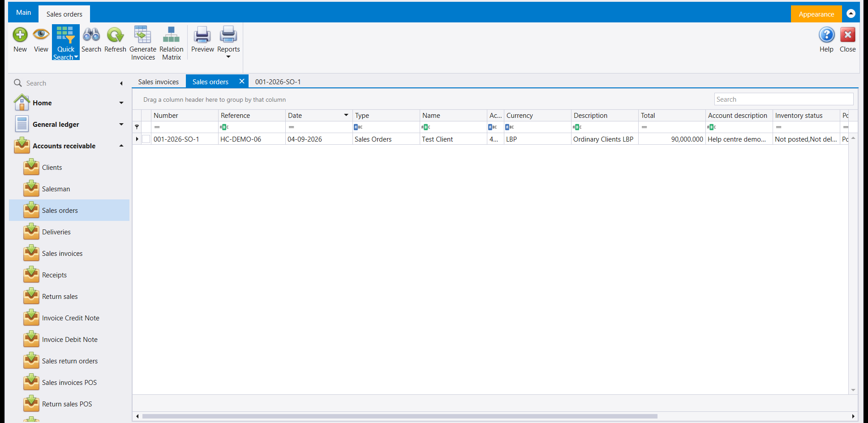Image resolution: width=868 pixels, height=423 pixels.
Task: Expand the General ledger section arrow
Action: 121,125
